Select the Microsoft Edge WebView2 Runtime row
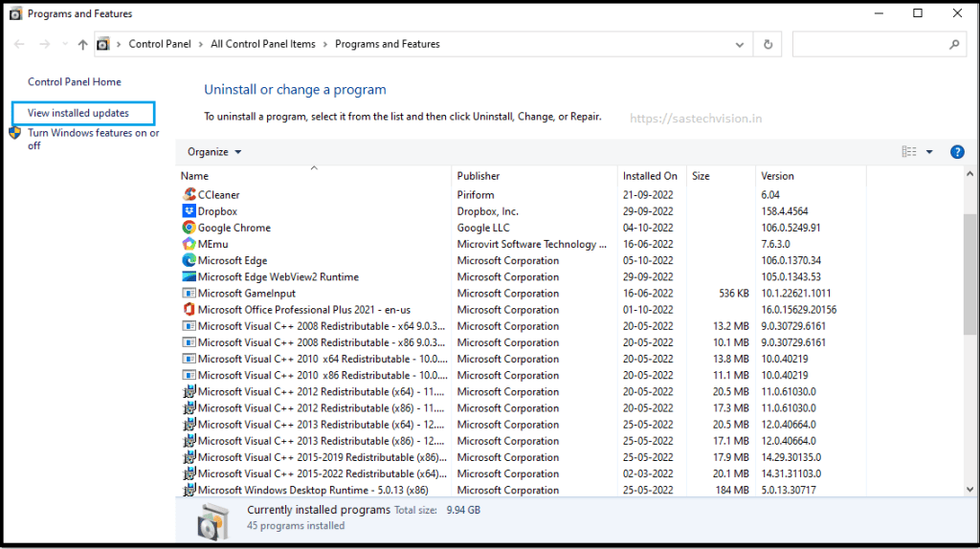The height and width of the screenshot is (549, 980). click(x=522, y=276)
